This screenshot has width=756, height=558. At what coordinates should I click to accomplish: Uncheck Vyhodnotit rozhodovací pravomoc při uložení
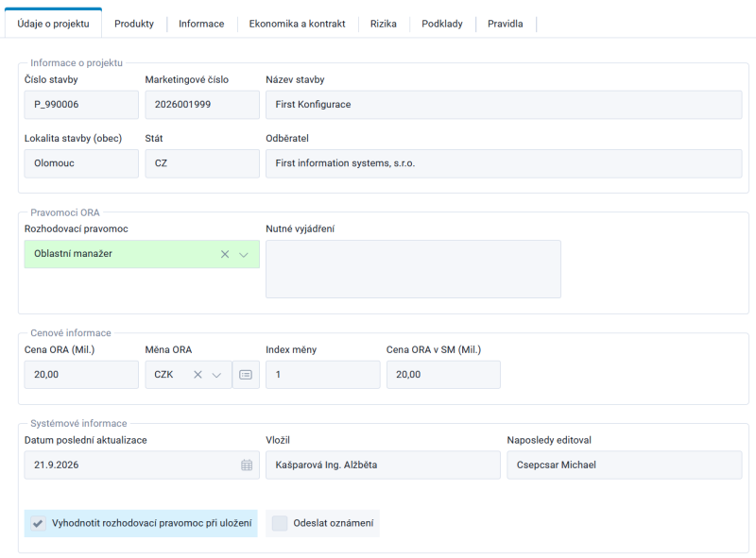39,523
